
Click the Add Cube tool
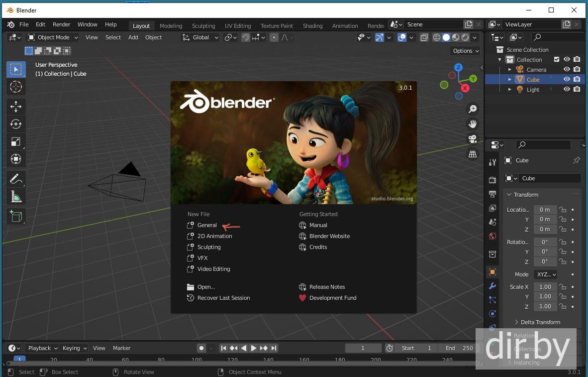tap(16, 216)
